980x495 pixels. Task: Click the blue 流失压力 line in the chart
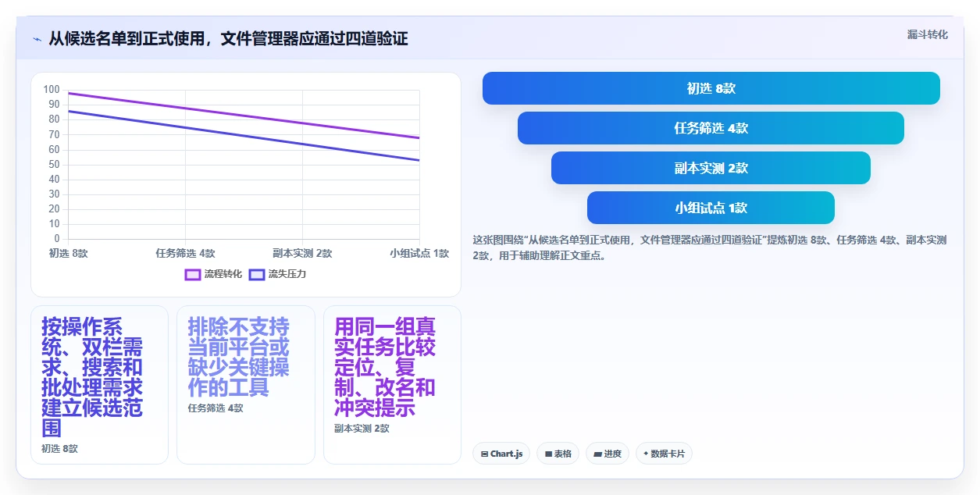pos(244,136)
